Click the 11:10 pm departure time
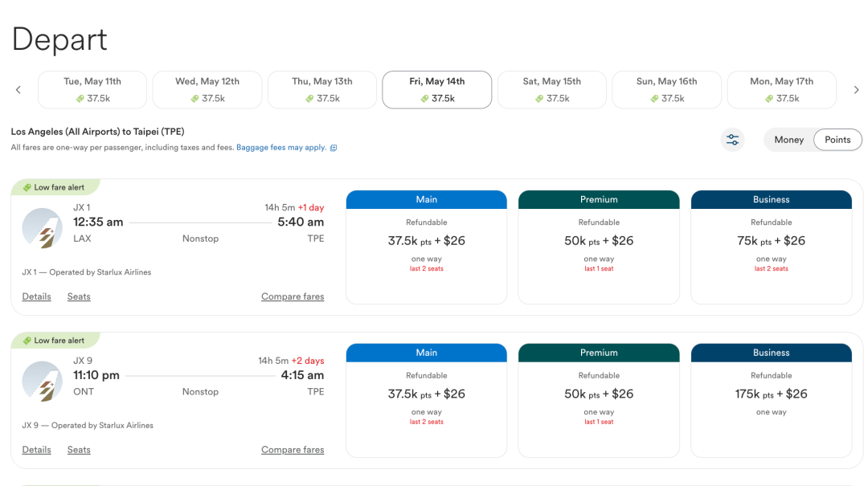The height and width of the screenshot is (486, 868). point(96,375)
